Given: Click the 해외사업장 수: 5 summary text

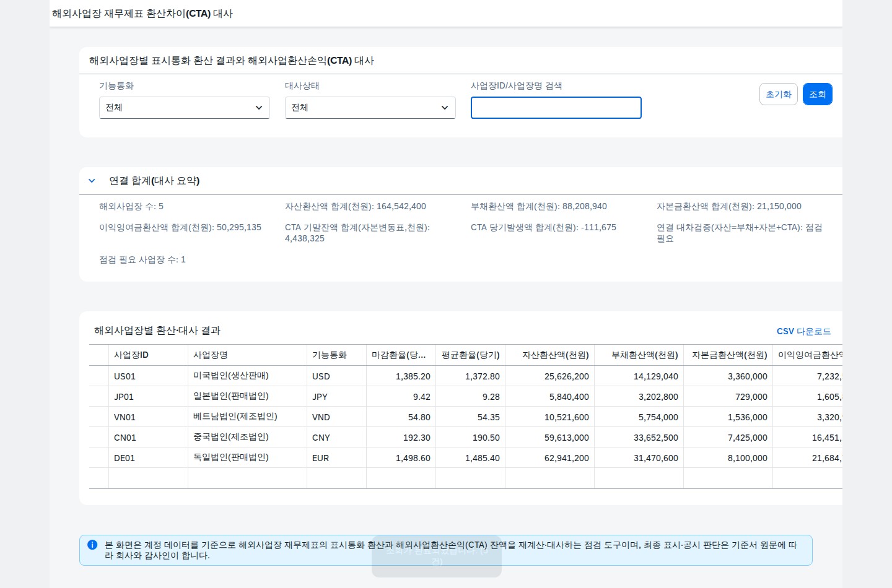Looking at the screenshot, I should click(131, 206).
